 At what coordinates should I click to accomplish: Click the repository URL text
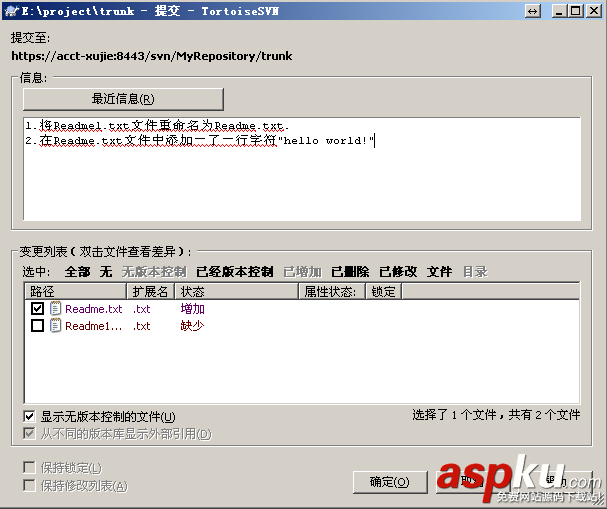[x=152, y=56]
